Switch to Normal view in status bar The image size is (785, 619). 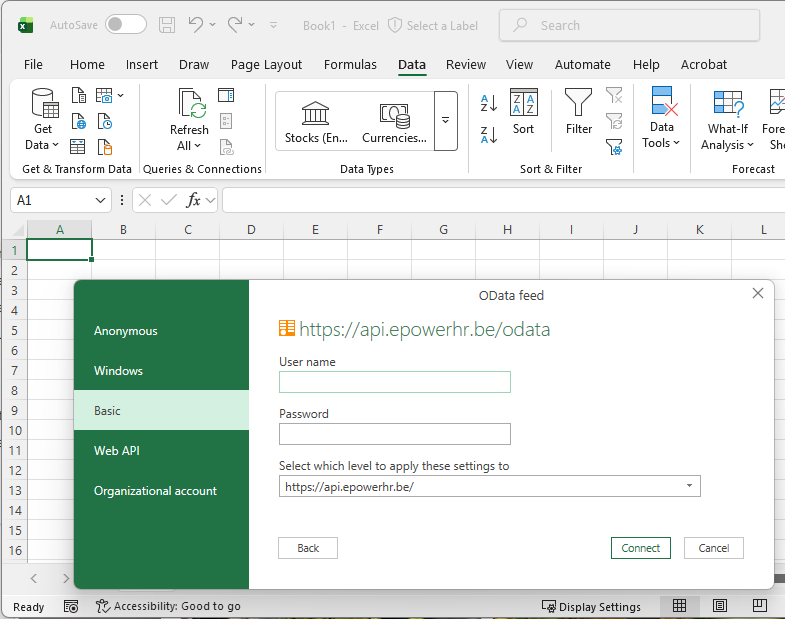tap(679, 606)
